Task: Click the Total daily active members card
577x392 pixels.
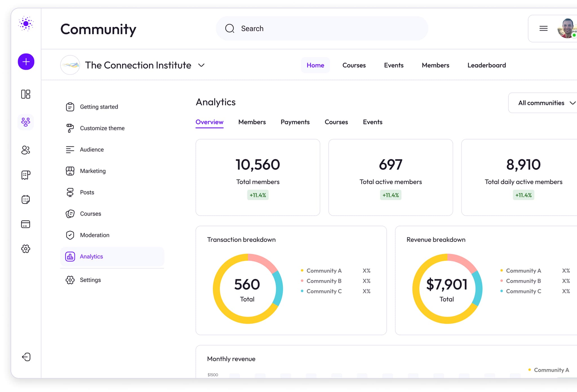Action: [519, 177]
